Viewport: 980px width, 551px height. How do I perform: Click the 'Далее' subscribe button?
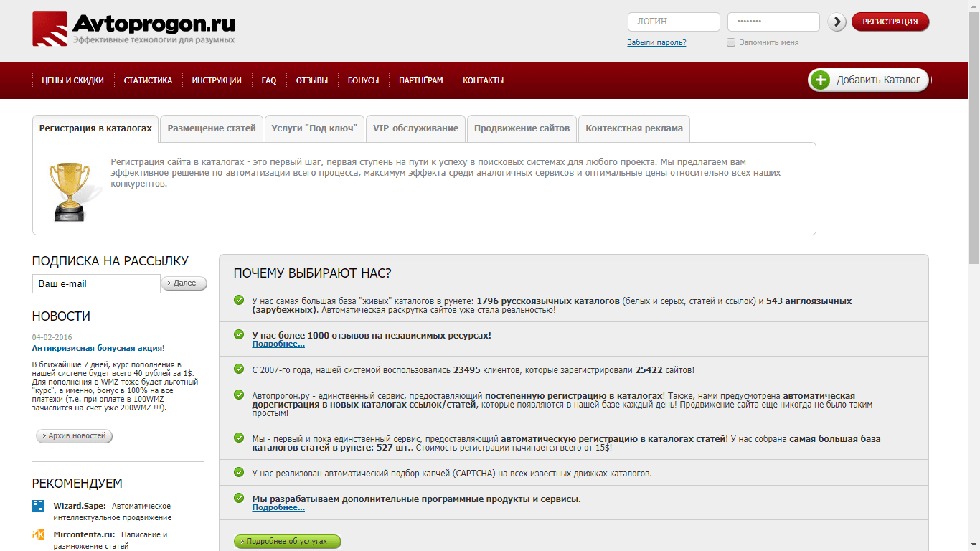pos(184,283)
